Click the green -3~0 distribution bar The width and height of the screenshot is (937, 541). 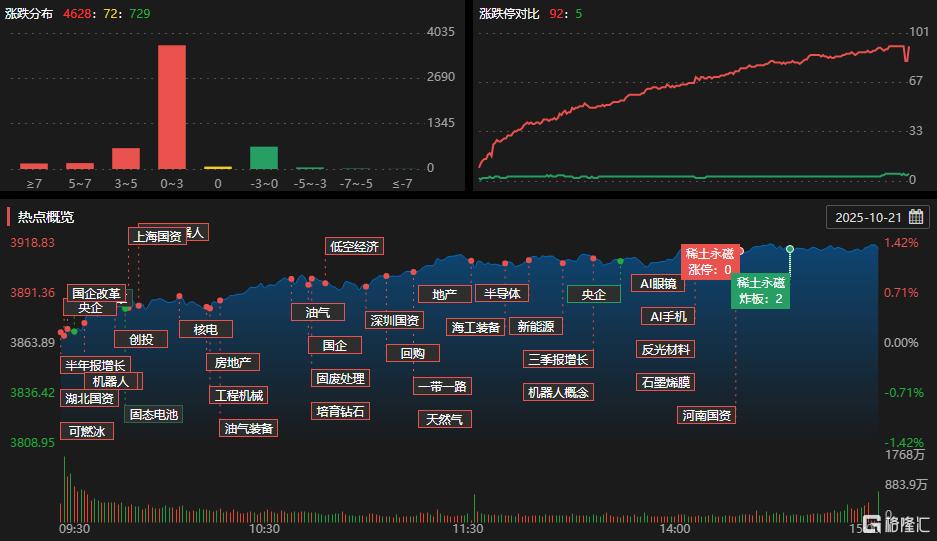coord(264,157)
